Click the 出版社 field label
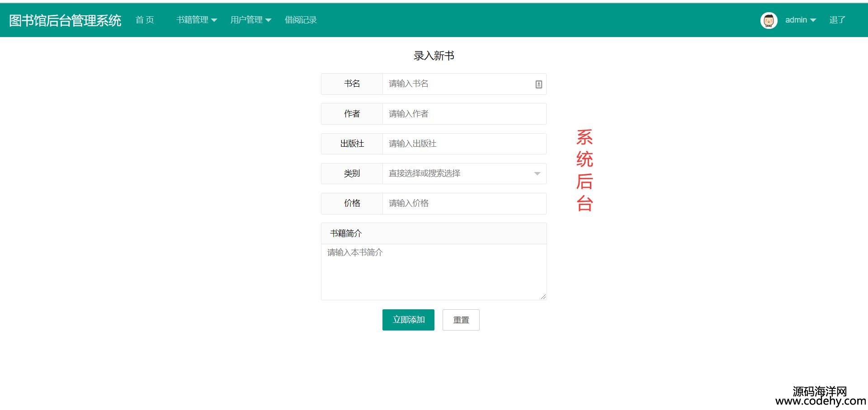 pos(352,144)
